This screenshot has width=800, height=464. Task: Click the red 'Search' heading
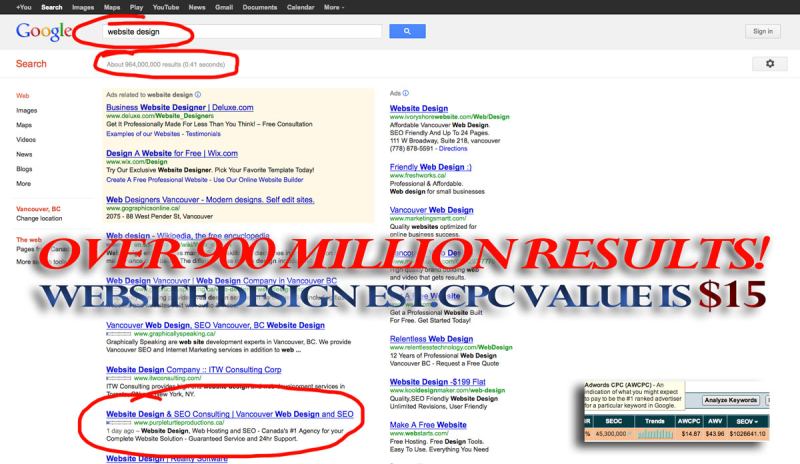[x=31, y=64]
